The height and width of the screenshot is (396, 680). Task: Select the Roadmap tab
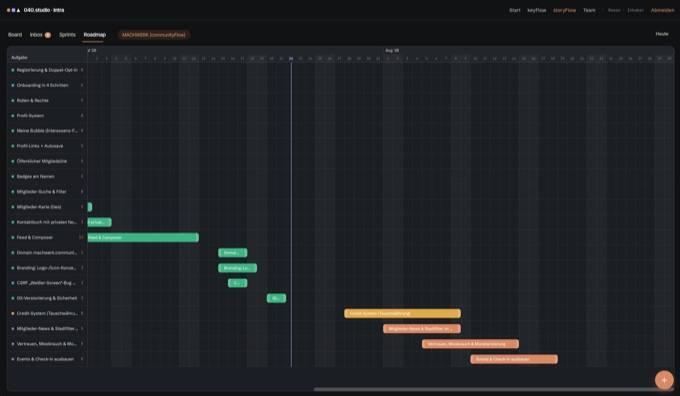(x=95, y=35)
